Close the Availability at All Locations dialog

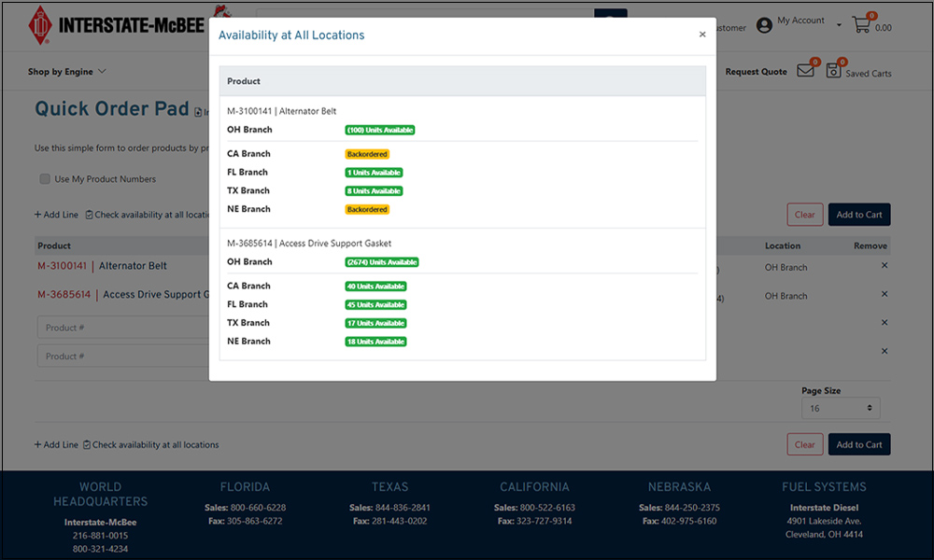tap(702, 35)
